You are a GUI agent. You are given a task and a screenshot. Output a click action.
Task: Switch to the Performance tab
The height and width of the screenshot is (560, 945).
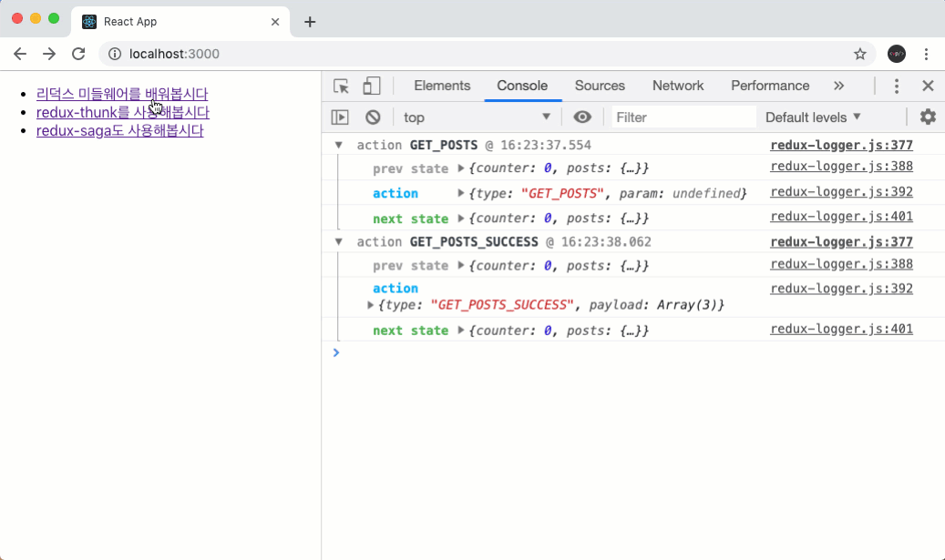point(770,87)
